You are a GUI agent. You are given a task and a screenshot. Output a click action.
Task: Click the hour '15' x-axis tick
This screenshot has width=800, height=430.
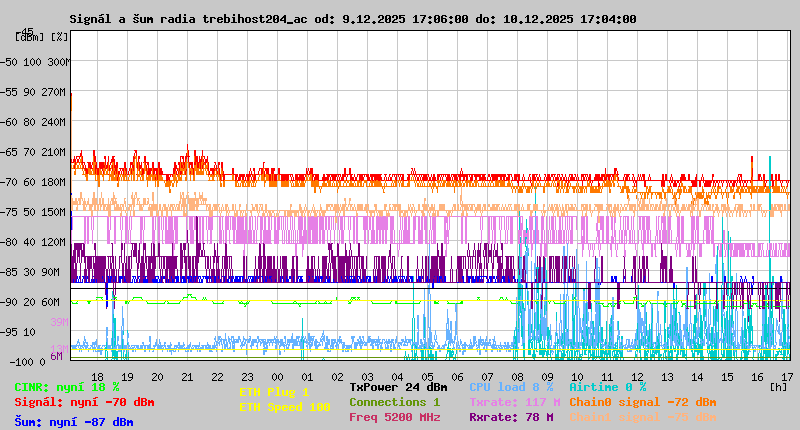coord(728,377)
